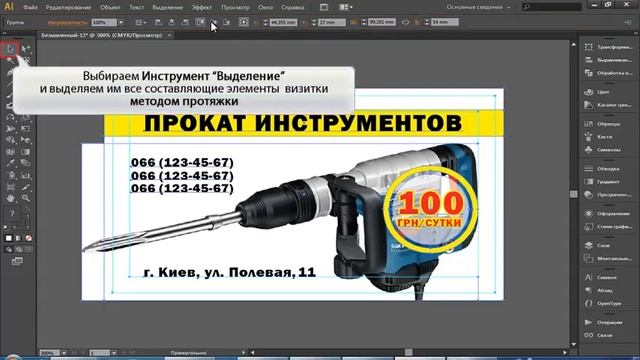Image resolution: width=640 pixels, height=360 pixels.
Task: Open the Align To dropdown in control bar
Action: click(141, 22)
